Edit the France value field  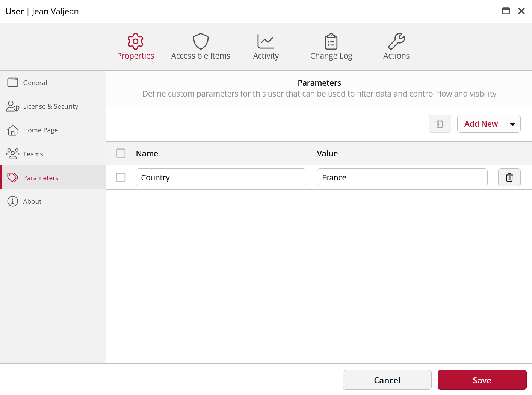(402, 177)
